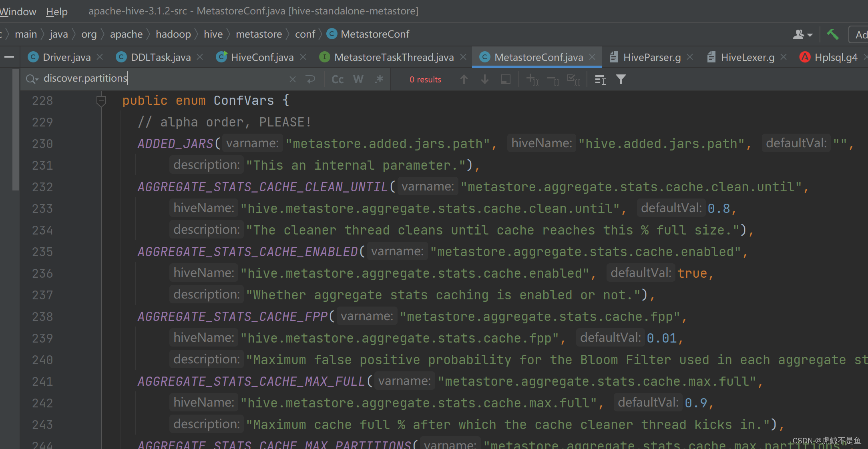Open the user account dropdown icon
This screenshot has width=868, height=449.
(802, 35)
